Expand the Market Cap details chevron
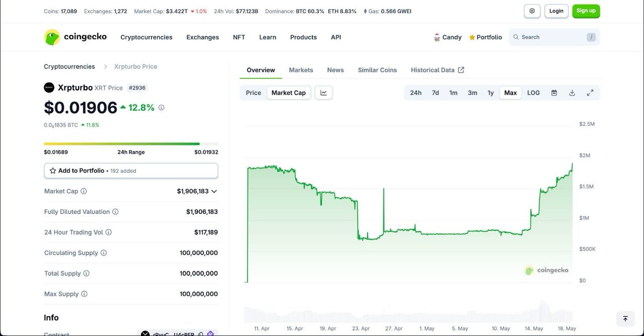The image size is (644, 336). pyautogui.click(x=214, y=191)
